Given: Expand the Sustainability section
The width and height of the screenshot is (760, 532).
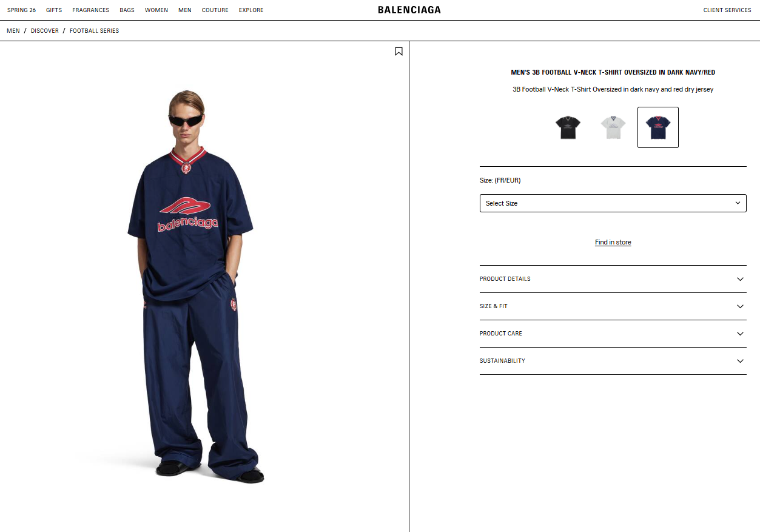Looking at the screenshot, I should click(613, 361).
